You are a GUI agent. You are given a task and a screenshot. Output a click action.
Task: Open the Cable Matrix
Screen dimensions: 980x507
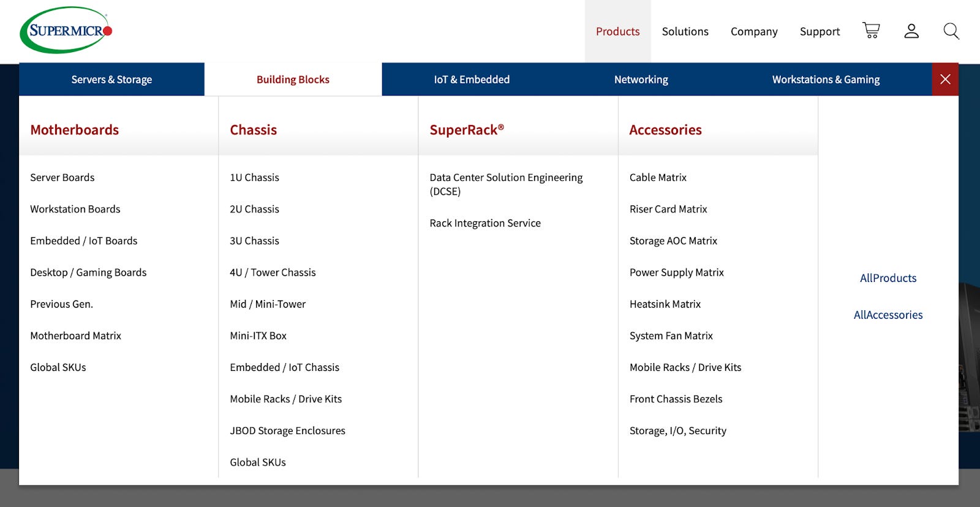point(658,177)
